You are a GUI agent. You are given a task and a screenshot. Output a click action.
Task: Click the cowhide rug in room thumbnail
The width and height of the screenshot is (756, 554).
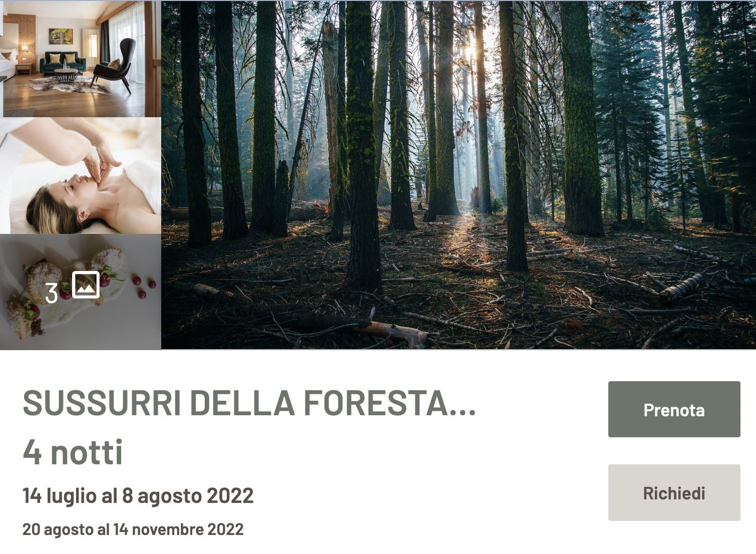(68, 85)
